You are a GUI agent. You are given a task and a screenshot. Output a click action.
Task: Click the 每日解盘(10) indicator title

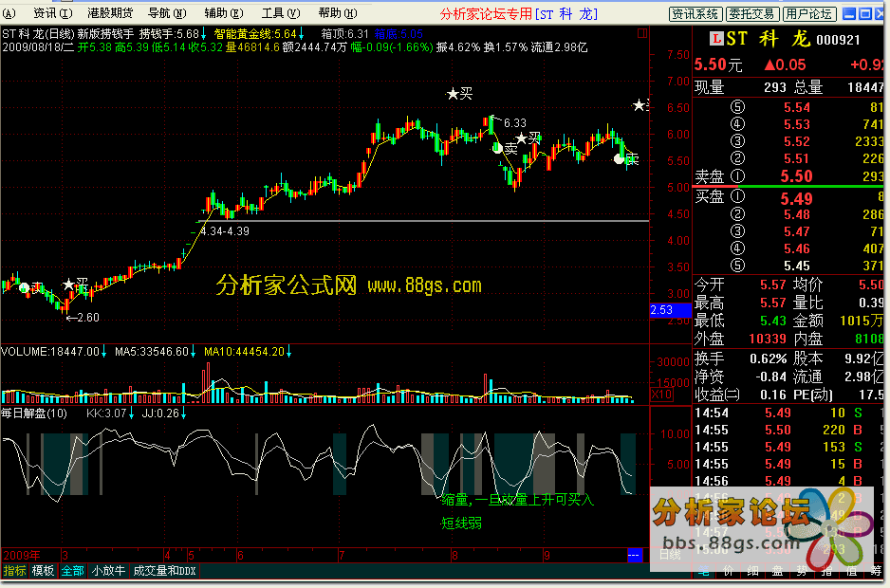click(x=34, y=413)
